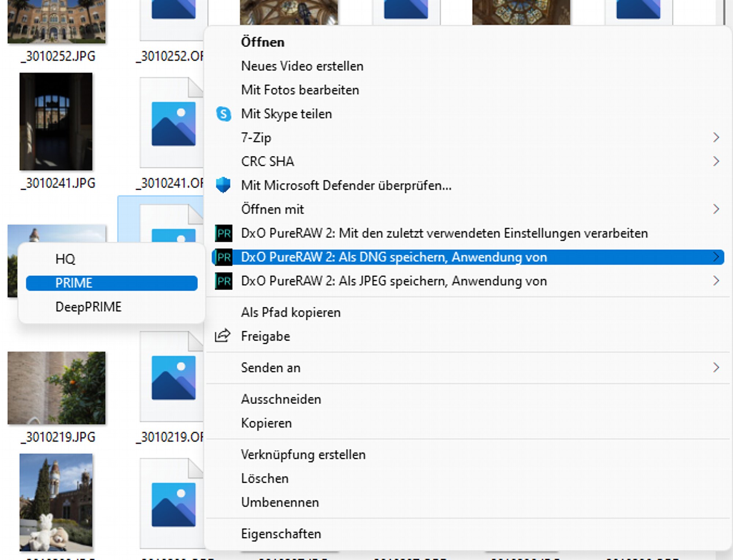Select the _3010219.ORF raw file icon
The width and height of the screenshot is (733, 560).
172,377
